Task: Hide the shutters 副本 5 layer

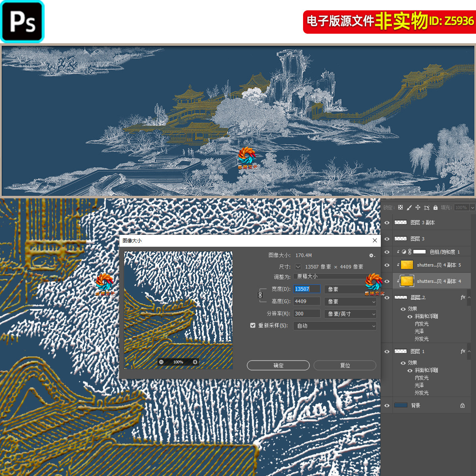Action: click(x=387, y=265)
